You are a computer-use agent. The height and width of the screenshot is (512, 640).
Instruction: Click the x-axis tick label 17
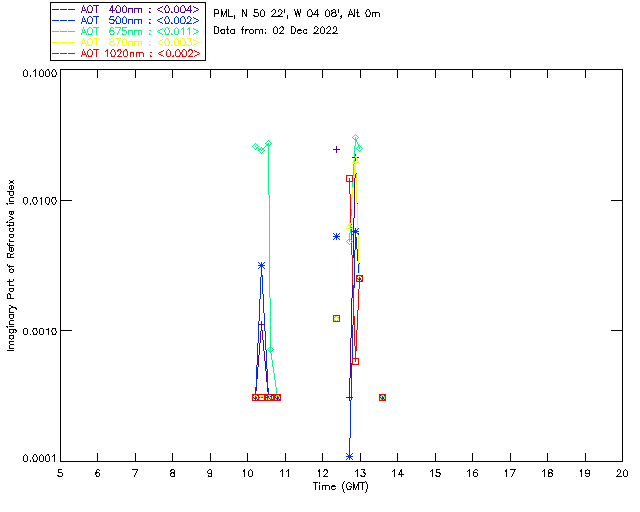click(x=510, y=473)
